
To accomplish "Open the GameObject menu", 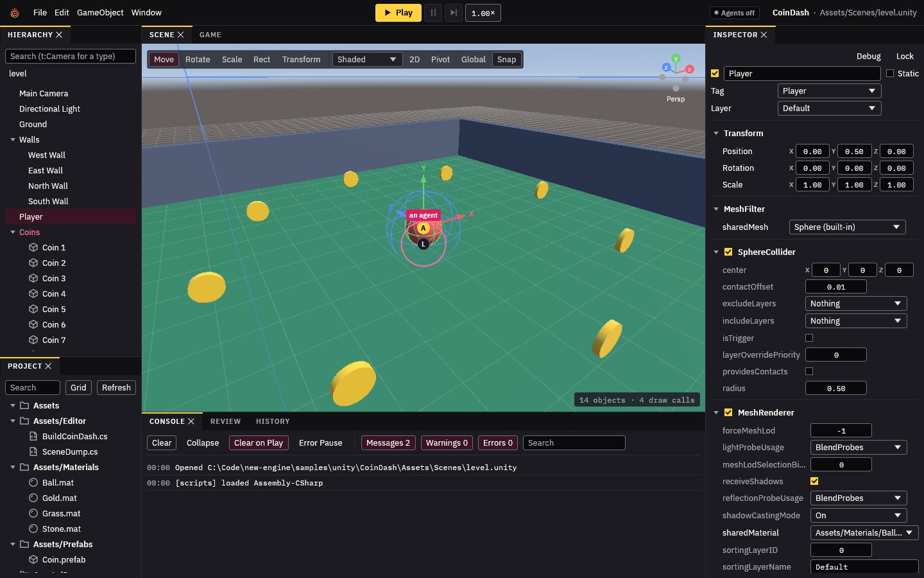I will [x=100, y=12].
